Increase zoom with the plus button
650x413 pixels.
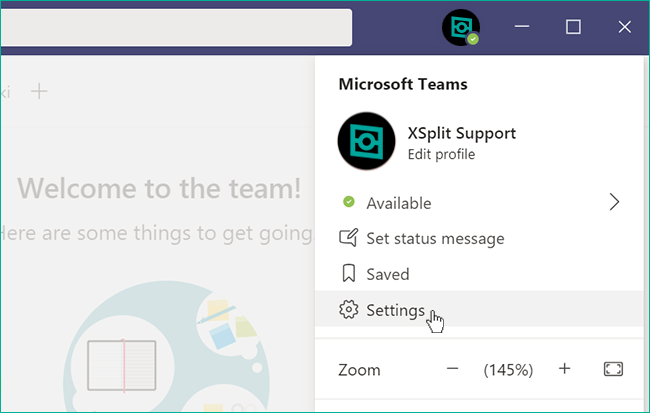pos(564,369)
